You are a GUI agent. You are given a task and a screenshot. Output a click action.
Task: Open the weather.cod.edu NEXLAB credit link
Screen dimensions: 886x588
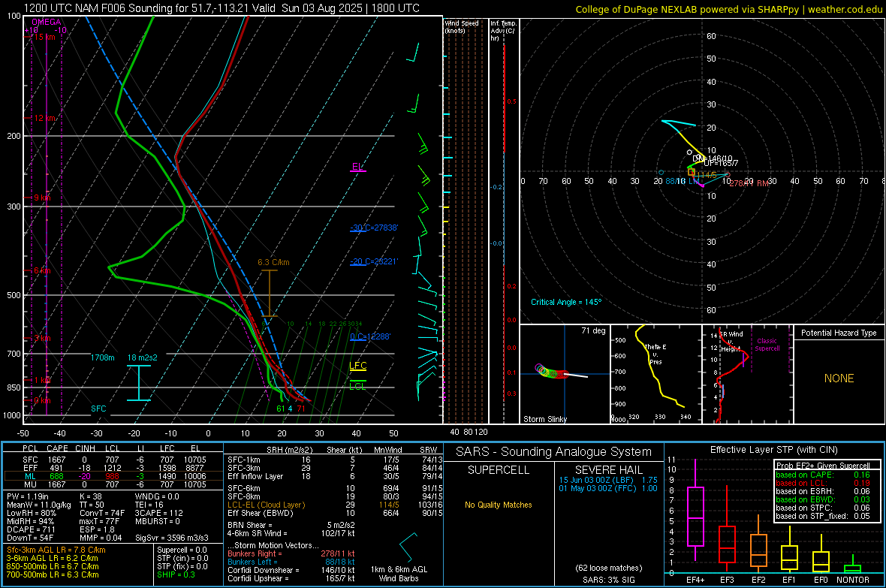pos(728,9)
